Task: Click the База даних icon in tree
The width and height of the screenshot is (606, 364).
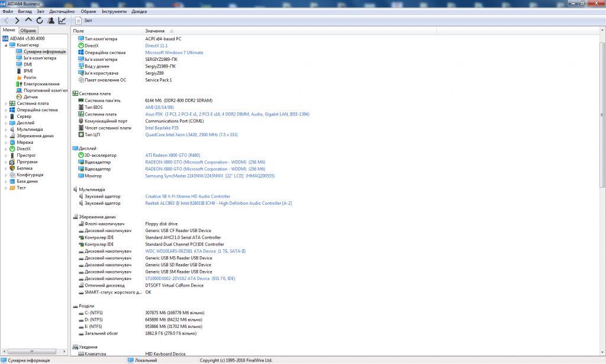Action: 12,181
